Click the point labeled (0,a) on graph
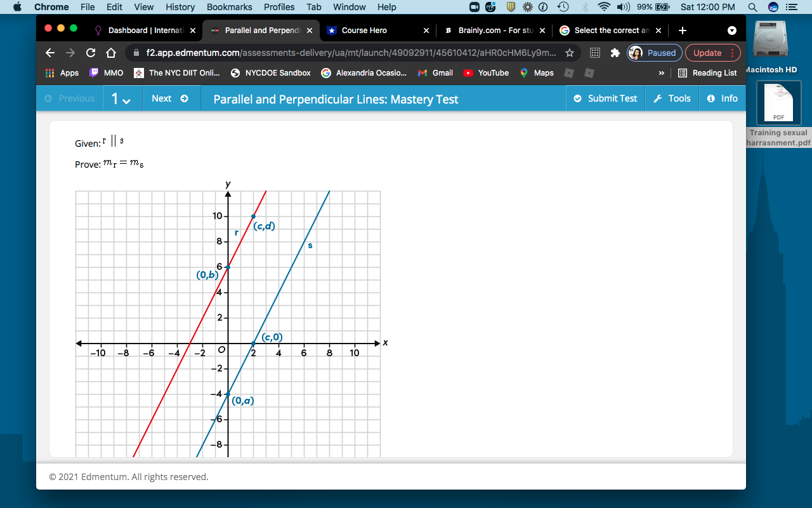Screen dimensions: 812x508 (x=228, y=394)
